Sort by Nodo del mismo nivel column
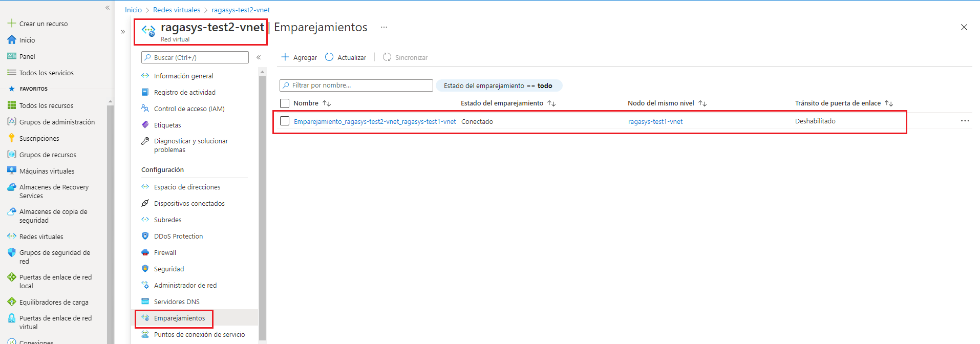Image resolution: width=980 pixels, height=344 pixels. point(702,103)
